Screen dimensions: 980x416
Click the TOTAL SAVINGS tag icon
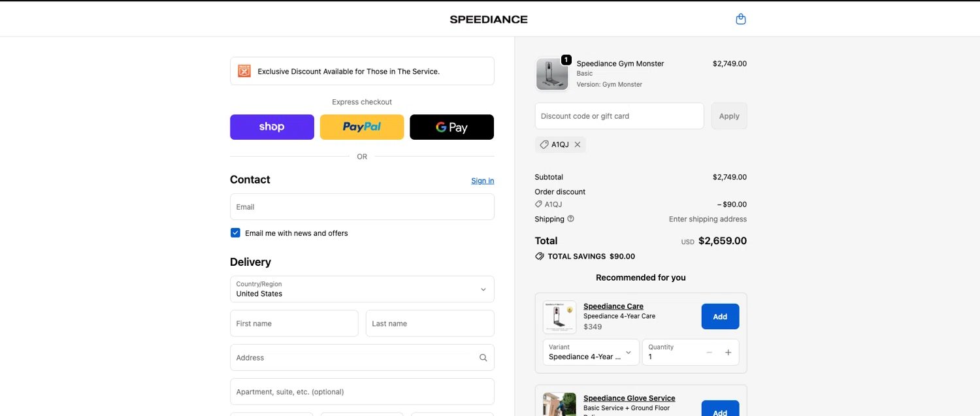pos(540,256)
